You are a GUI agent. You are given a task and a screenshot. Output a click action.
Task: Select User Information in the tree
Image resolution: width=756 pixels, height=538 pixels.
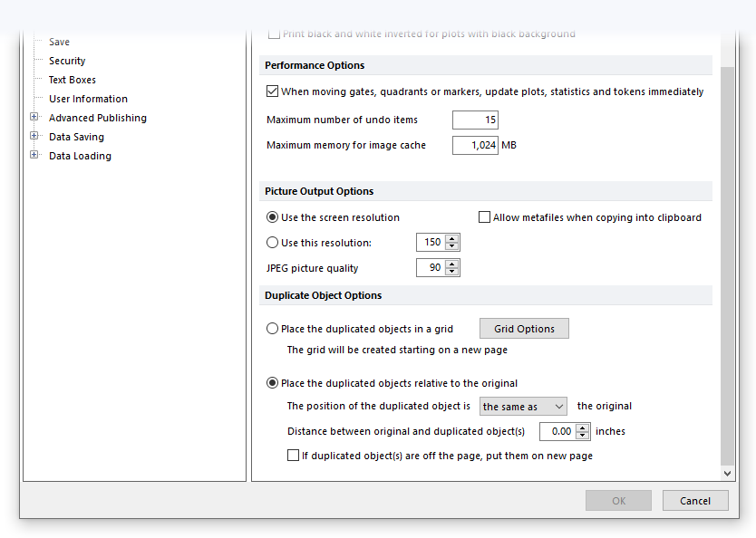pos(88,99)
